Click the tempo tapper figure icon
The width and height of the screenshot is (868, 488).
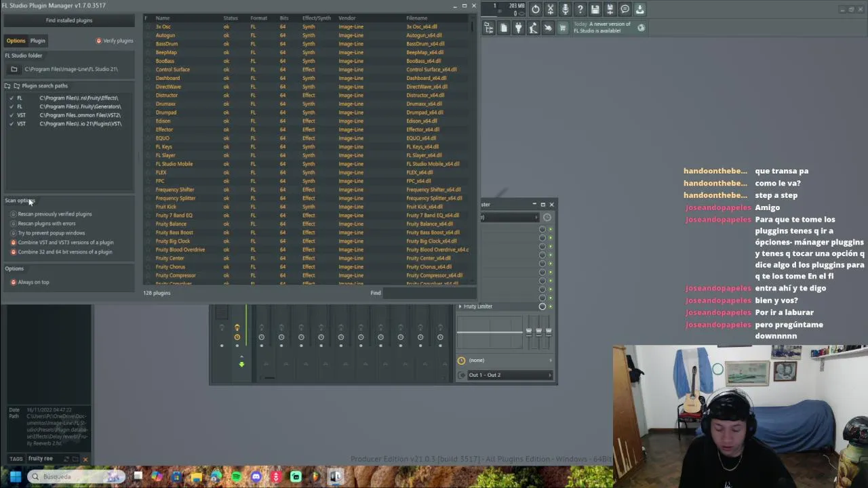tap(533, 28)
